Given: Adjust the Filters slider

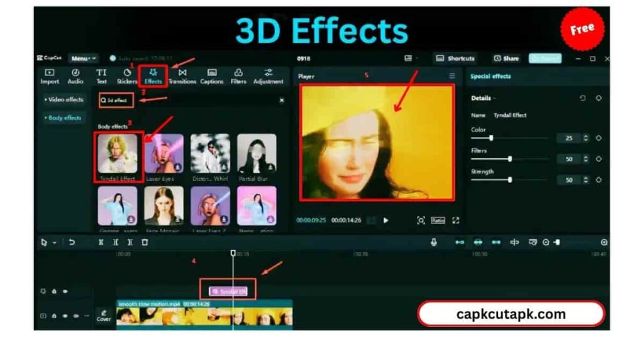Looking at the screenshot, I should pyautogui.click(x=509, y=159).
